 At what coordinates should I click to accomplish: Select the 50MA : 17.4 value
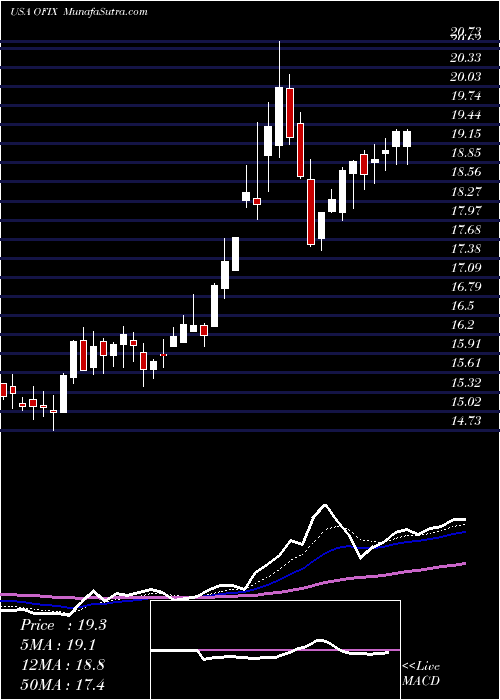pyautogui.click(x=63, y=684)
